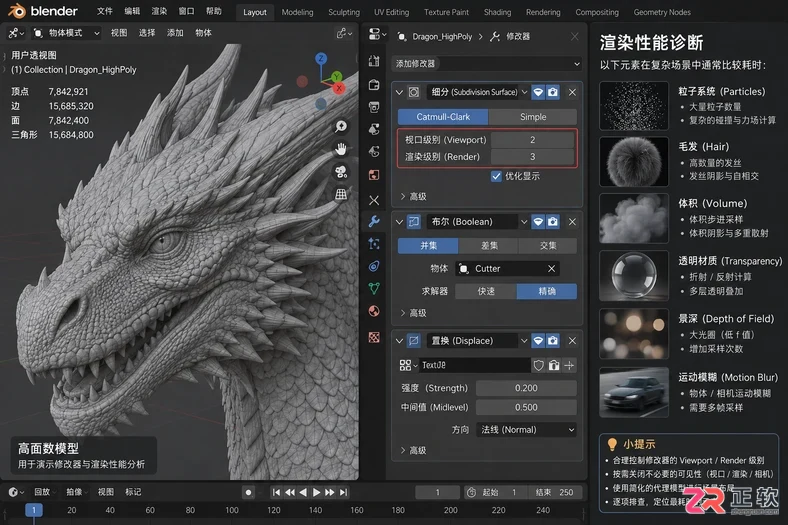Toggle the camera view icon
This screenshot has width=788, height=525.
(x=341, y=172)
